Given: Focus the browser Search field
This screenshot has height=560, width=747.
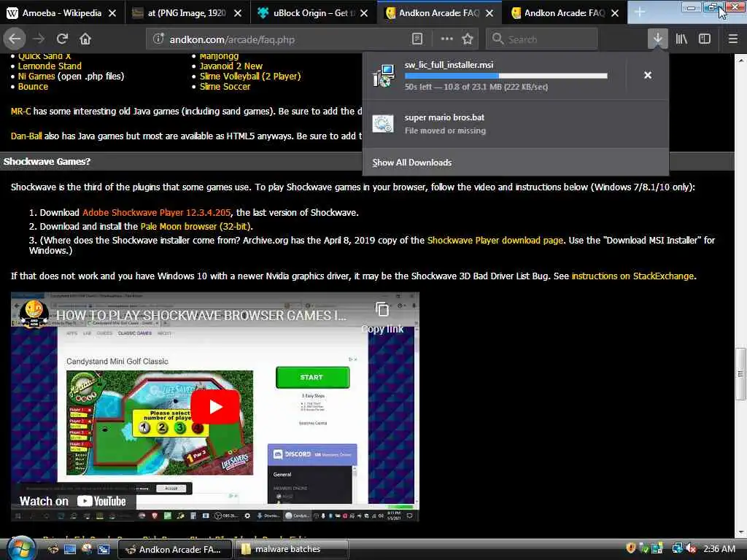Looking at the screenshot, I should tap(542, 39).
